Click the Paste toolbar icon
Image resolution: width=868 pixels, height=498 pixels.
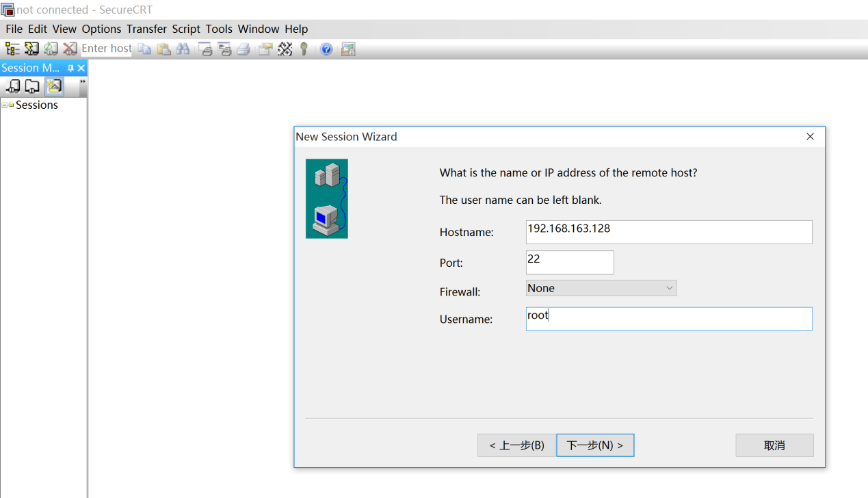click(x=163, y=49)
